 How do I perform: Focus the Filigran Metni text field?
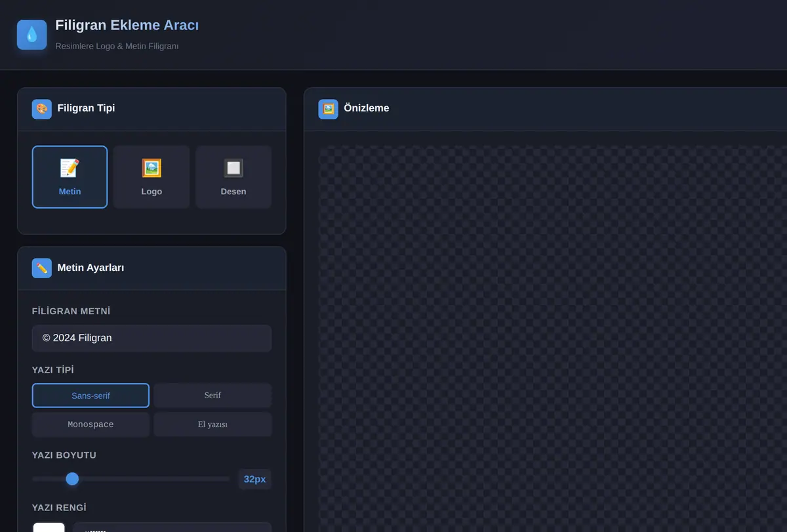(x=151, y=338)
